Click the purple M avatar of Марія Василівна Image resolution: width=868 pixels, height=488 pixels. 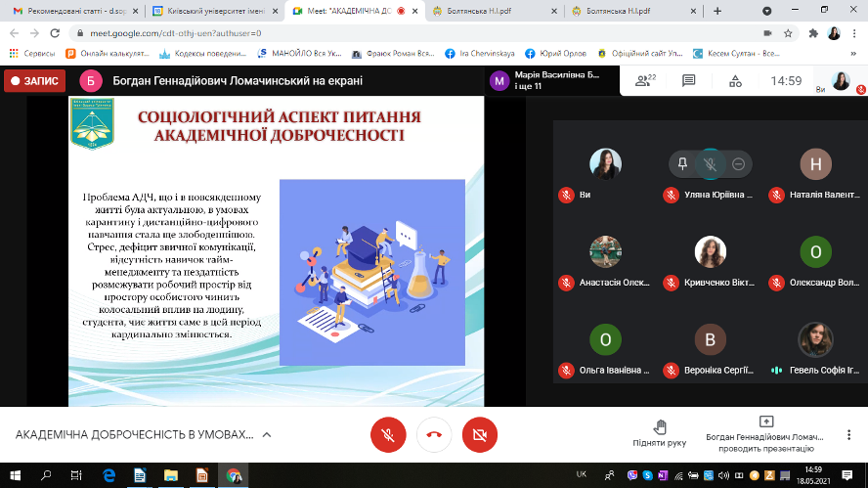(499, 81)
